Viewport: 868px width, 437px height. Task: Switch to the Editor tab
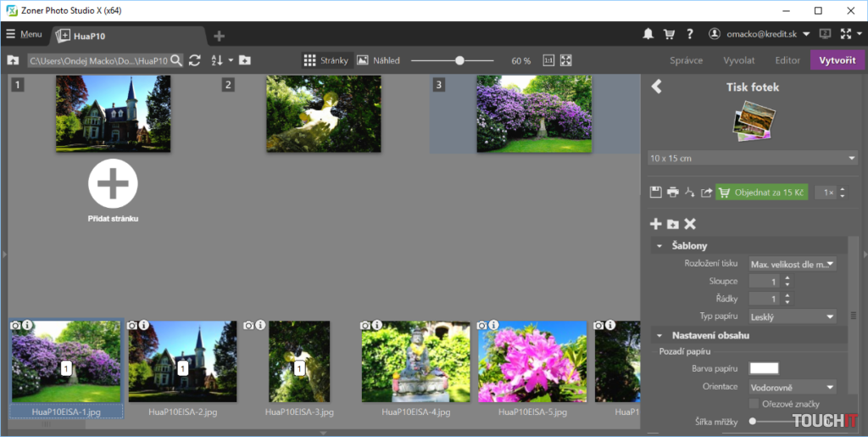pos(787,60)
